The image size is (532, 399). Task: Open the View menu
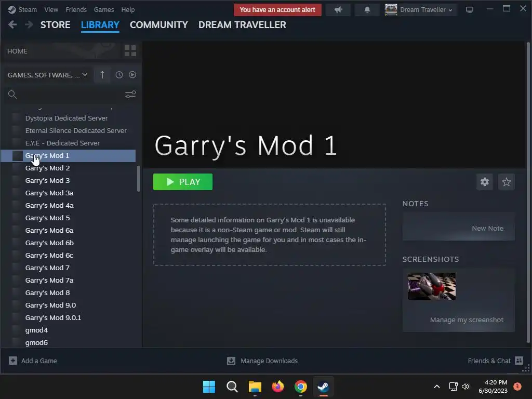[51, 9]
